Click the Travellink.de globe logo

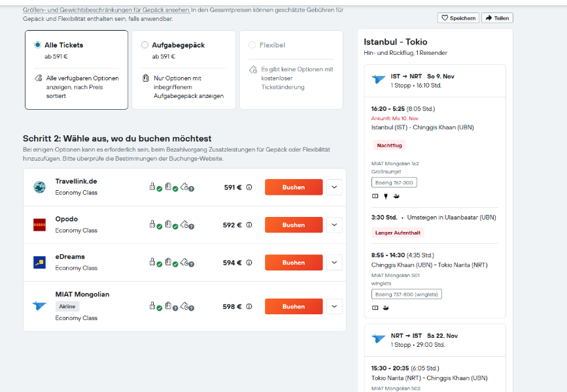[x=39, y=187]
